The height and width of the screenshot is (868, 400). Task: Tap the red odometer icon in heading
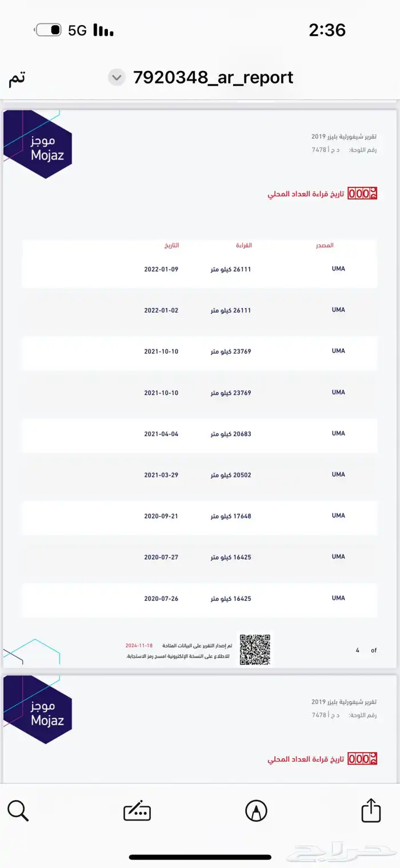pos(362,193)
